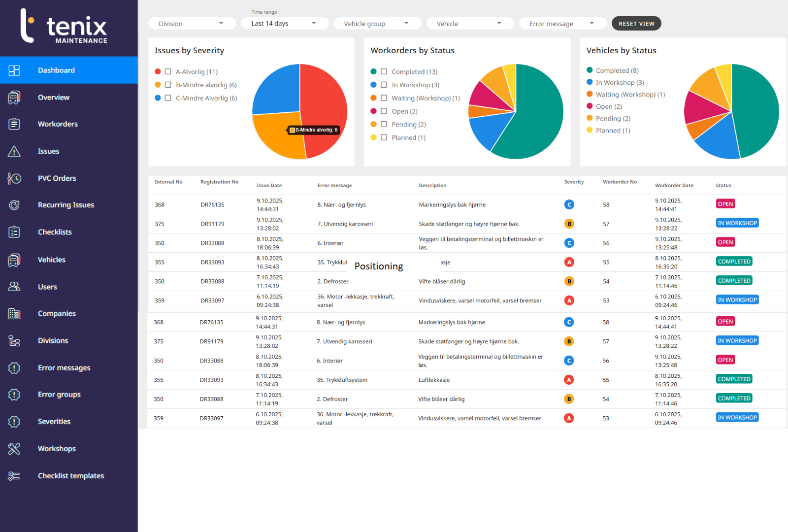Toggle the A-Alvorlig (11) checkbox
The width and height of the screenshot is (788, 532).
[168, 72]
